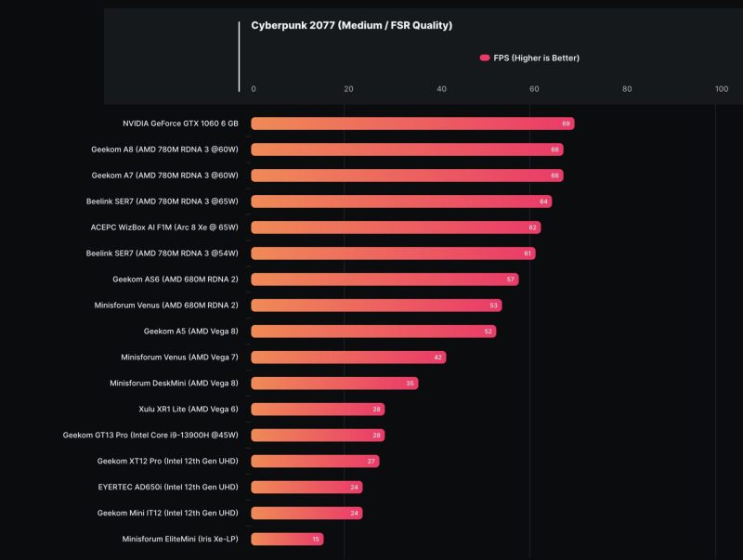This screenshot has height=560, width=743.
Task: Select the Geekom Mini IT12 label
Action: [167, 514]
